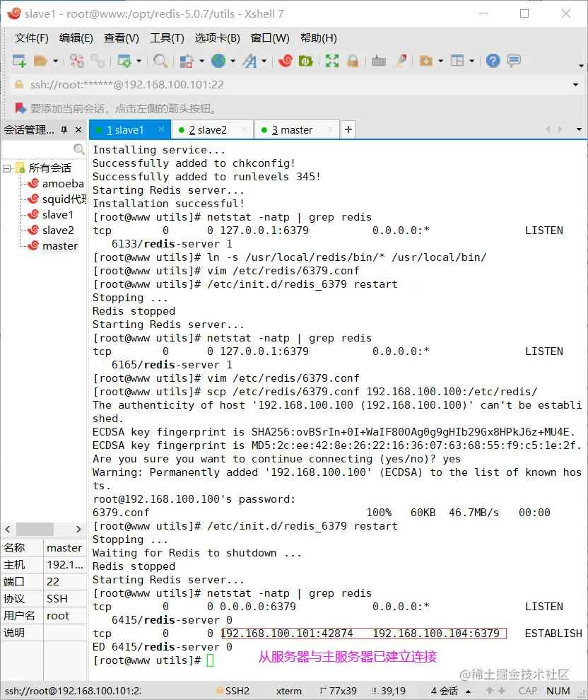The image size is (588, 700).
Task: Click the New session toolbar icon
Action: pos(19,61)
